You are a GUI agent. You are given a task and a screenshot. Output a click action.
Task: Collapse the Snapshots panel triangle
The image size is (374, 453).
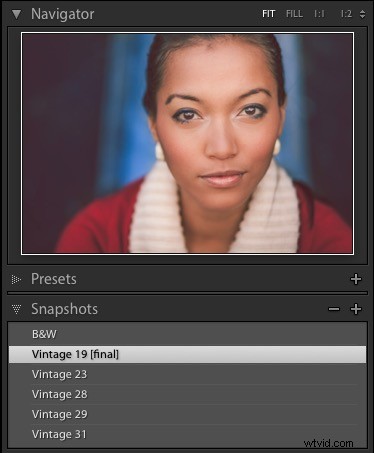(x=16, y=309)
